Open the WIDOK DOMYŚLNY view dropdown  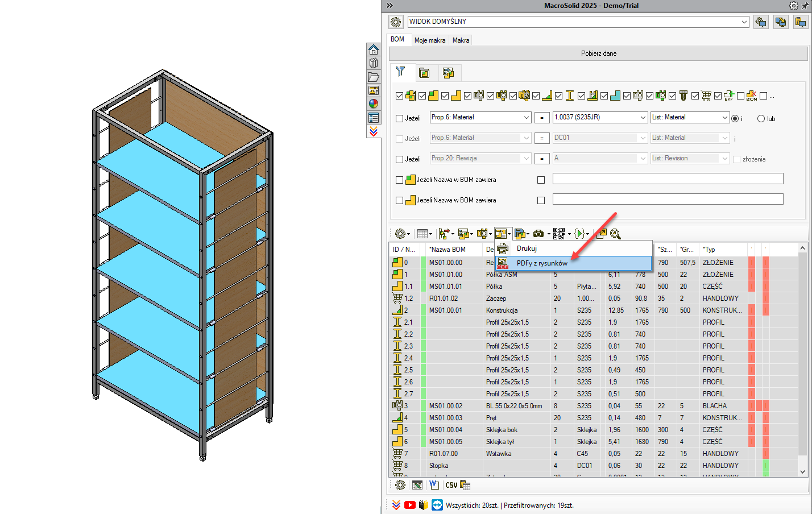pos(578,22)
